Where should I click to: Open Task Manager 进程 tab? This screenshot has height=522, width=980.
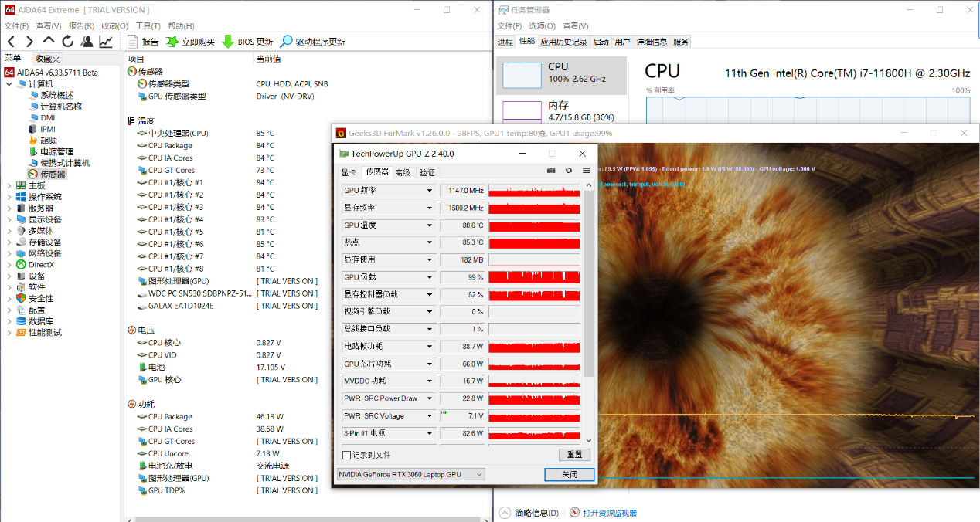[x=505, y=42]
